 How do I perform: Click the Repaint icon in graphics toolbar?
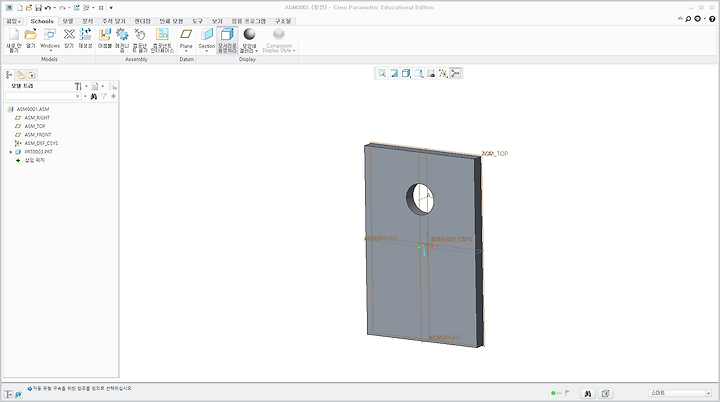point(394,74)
